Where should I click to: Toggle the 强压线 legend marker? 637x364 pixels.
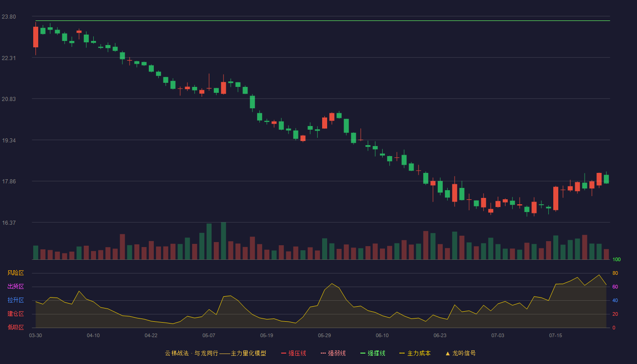coord(283,353)
